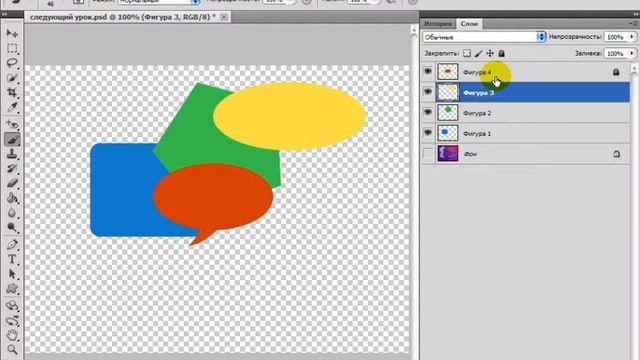Hide the Фигура 1 layer

pyautogui.click(x=428, y=133)
